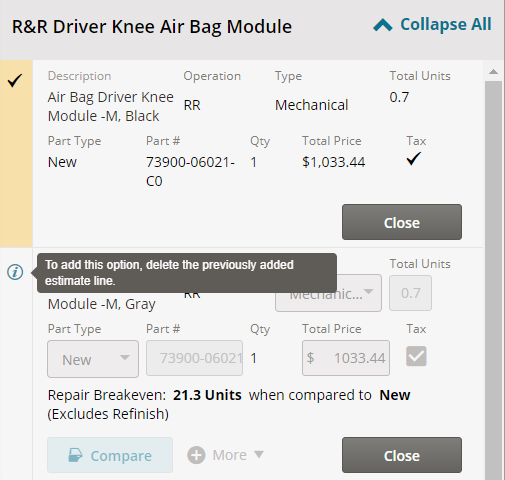Click the scrollbar up arrow

click(493, 72)
